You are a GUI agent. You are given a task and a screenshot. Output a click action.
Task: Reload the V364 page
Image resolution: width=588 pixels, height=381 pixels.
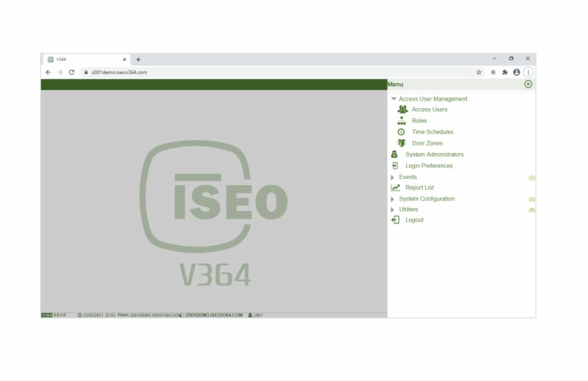coord(72,72)
